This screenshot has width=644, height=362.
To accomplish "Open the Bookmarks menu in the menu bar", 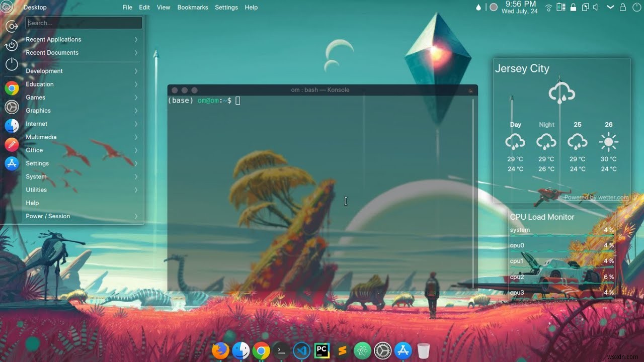I will (x=193, y=7).
